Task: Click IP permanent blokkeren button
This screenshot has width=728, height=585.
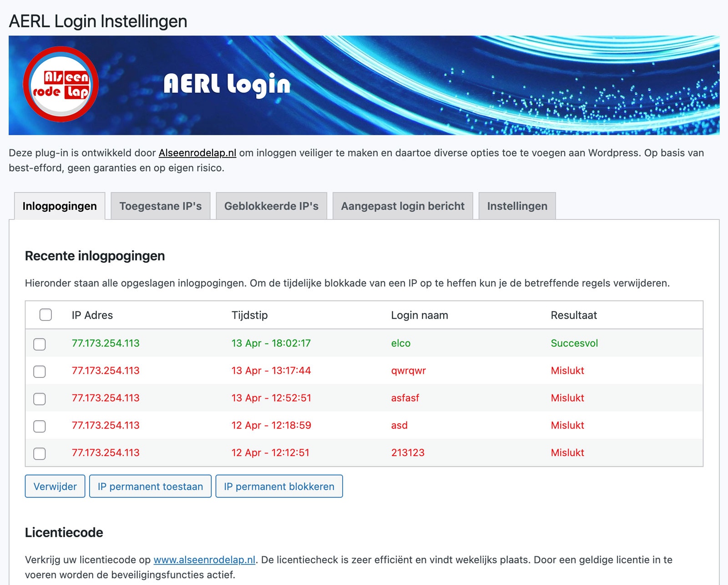Action: [x=279, y=487]
